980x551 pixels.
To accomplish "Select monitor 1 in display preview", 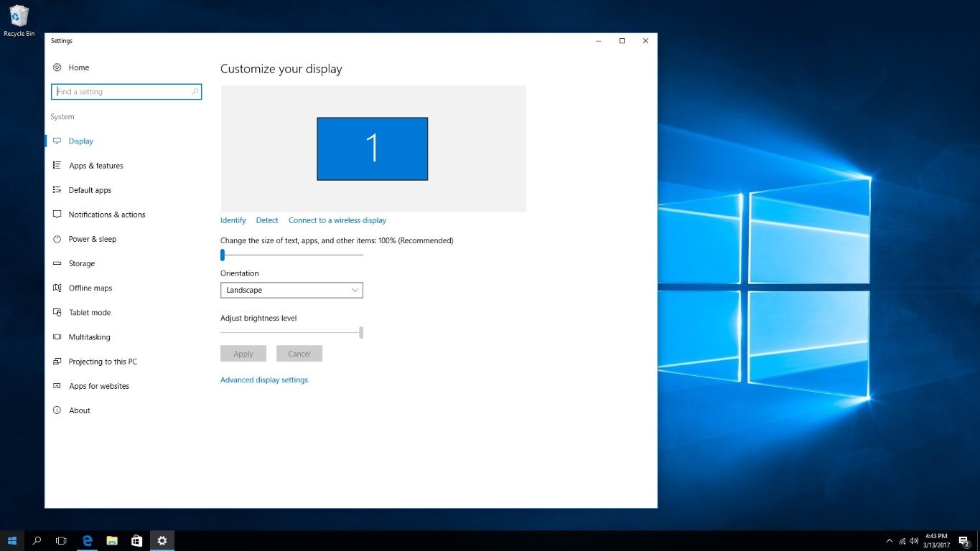I will point(373,149).
